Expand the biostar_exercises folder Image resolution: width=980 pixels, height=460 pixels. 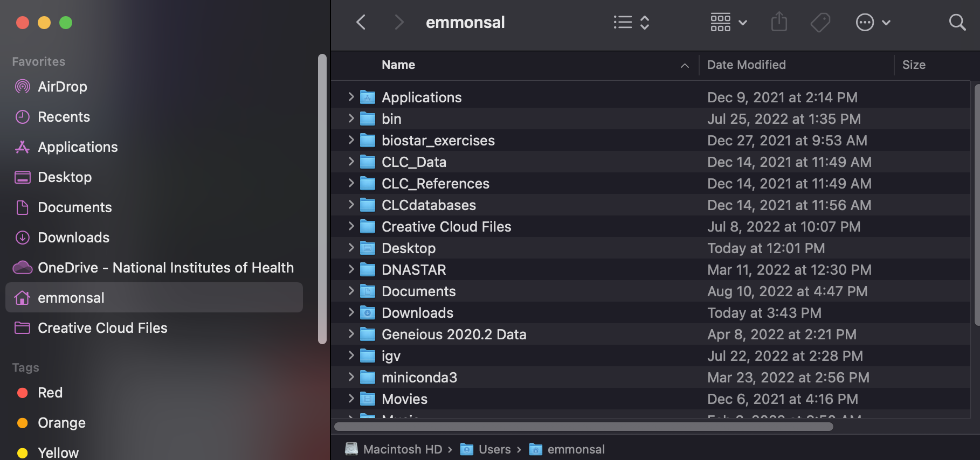click(351, 140)
